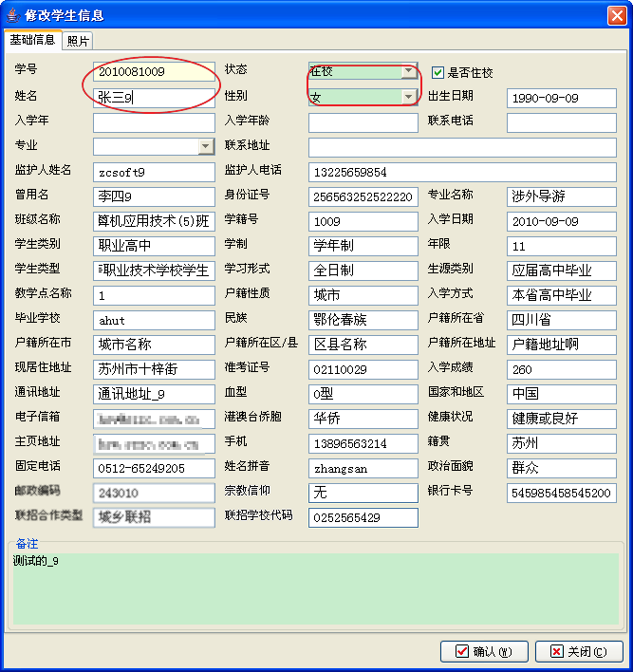Click the 入学方式 field 本省高中毕业
This screenshot has height=672, width=633.
click(x=562, y=296)
